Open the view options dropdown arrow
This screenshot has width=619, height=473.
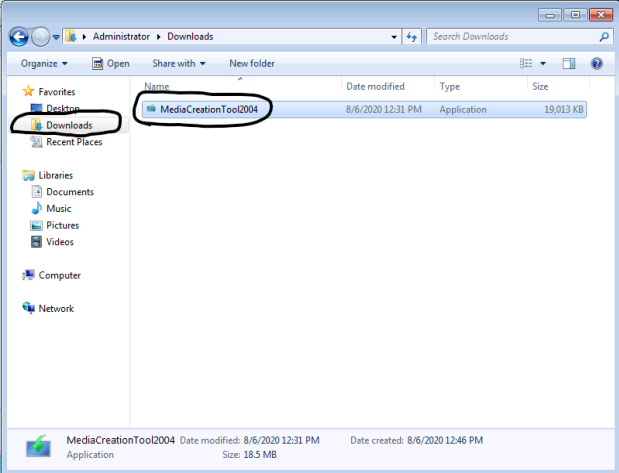click(x=543, y=64)
